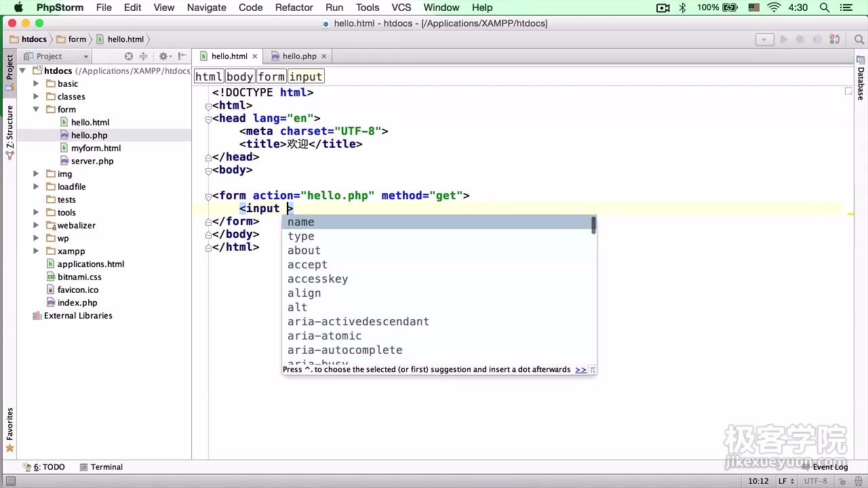
Task: Expand the webalizer folder
Action: point(36,225)
